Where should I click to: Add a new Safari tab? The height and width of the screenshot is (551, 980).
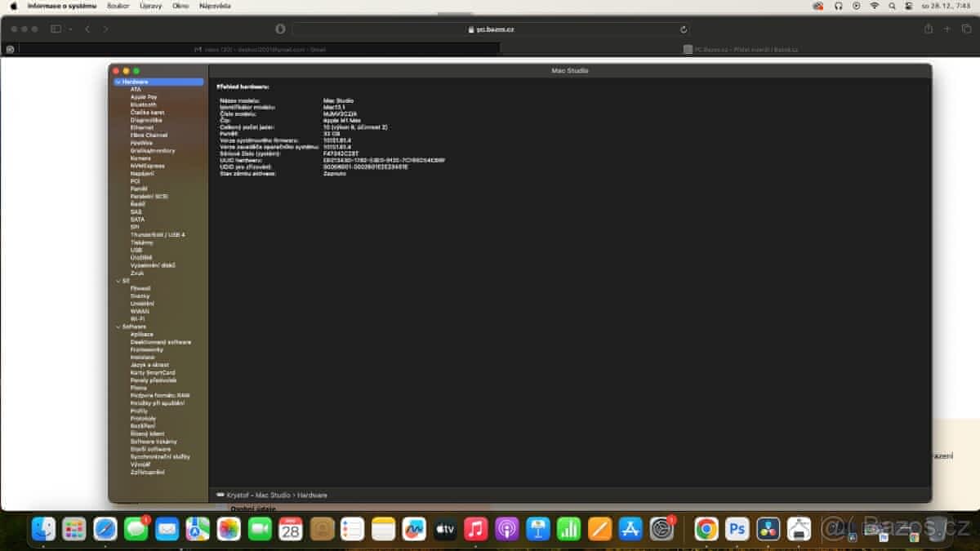click(947, 29)
